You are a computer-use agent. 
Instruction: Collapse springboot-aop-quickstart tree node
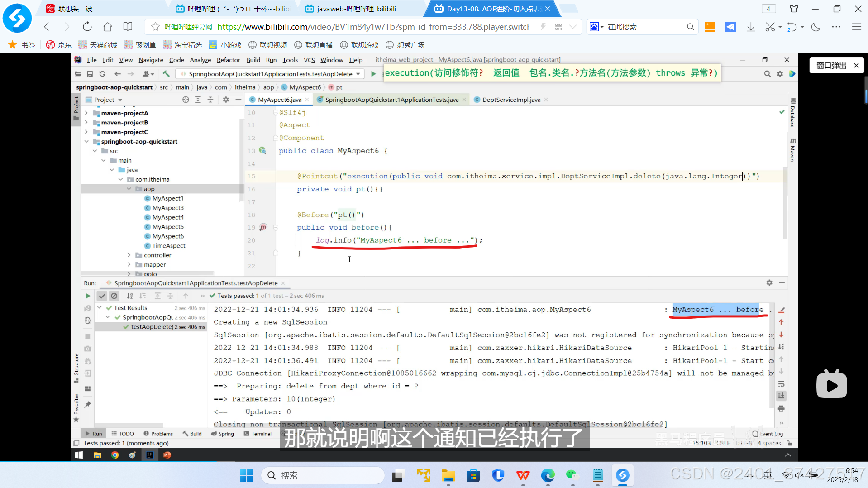pos(86,142)
